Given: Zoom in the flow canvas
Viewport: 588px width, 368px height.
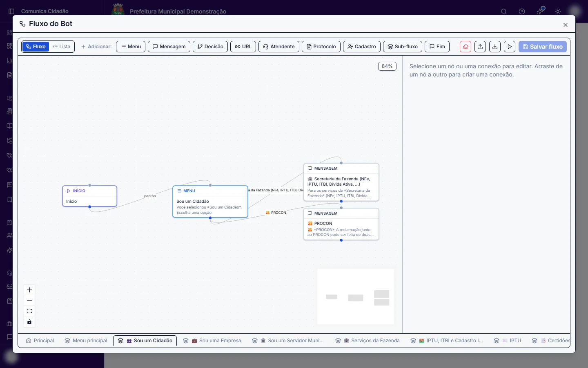Looking at the screenshot, I should 29,290.
